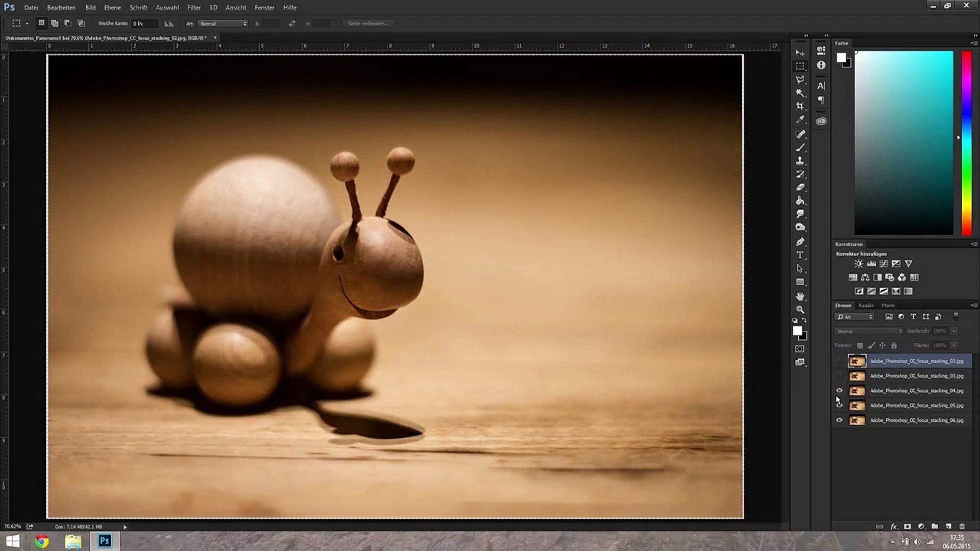The width and height of the screenshot is (980, 551).
Task: Click the Weiche Kante input field
Action: (144, 23)
